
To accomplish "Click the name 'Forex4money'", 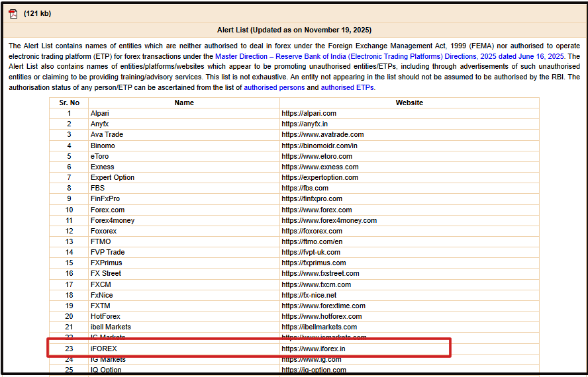I will pos(113,220).
